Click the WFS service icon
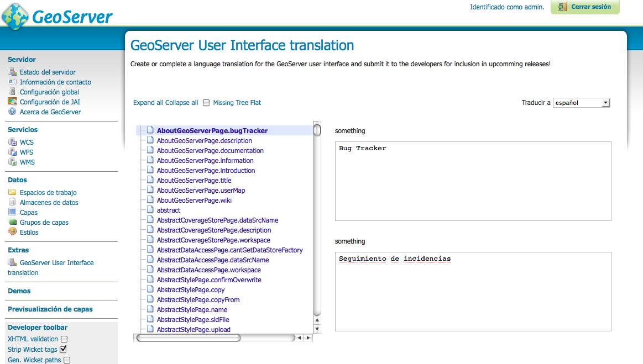 pos(12,152)
